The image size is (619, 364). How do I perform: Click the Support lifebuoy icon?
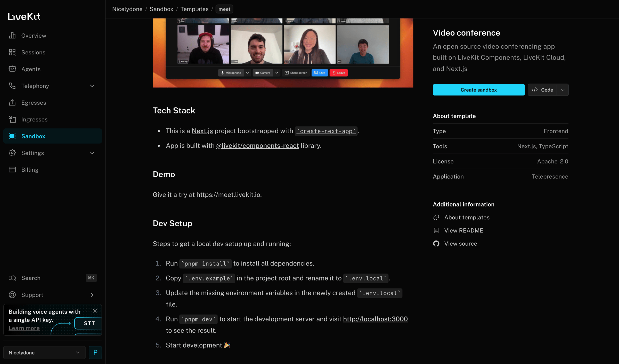click(12, 294)
